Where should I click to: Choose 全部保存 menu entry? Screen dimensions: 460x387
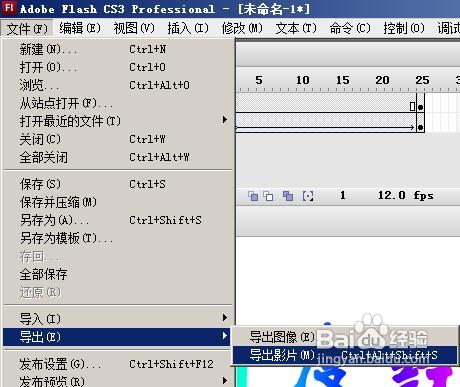[117, 274]
